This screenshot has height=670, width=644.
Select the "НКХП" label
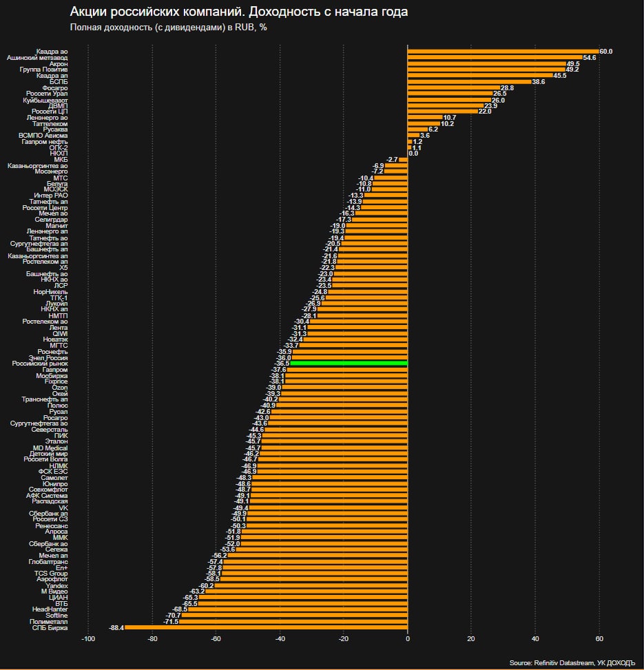pos(59,154)
